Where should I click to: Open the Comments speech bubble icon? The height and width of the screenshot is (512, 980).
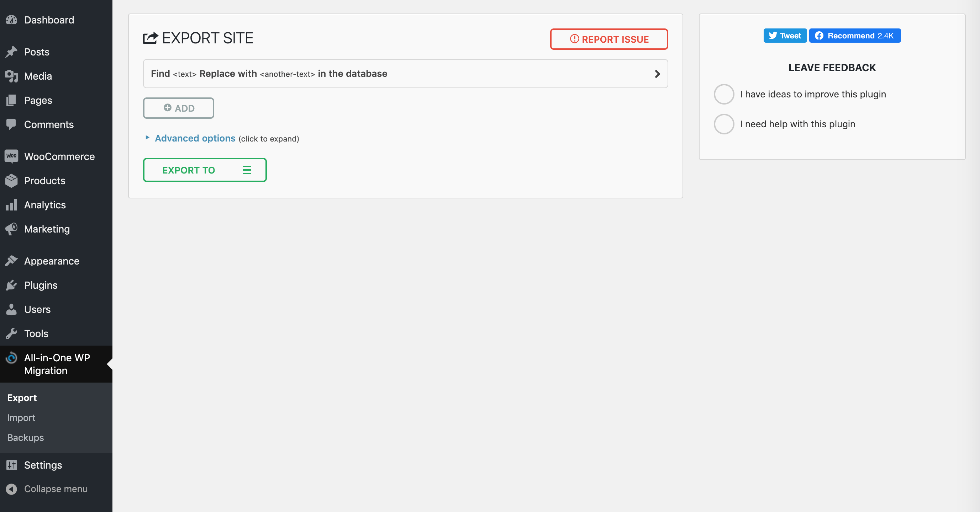click(11, 124)
